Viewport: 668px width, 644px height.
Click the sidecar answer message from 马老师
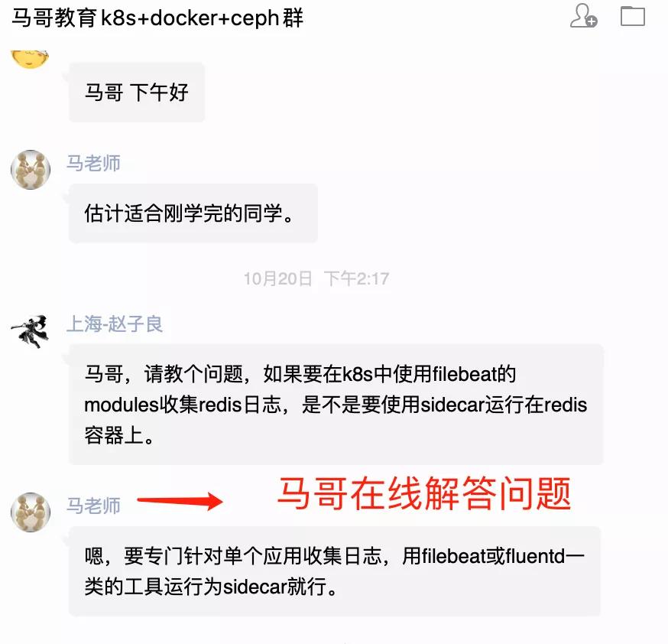coord(335,571)
